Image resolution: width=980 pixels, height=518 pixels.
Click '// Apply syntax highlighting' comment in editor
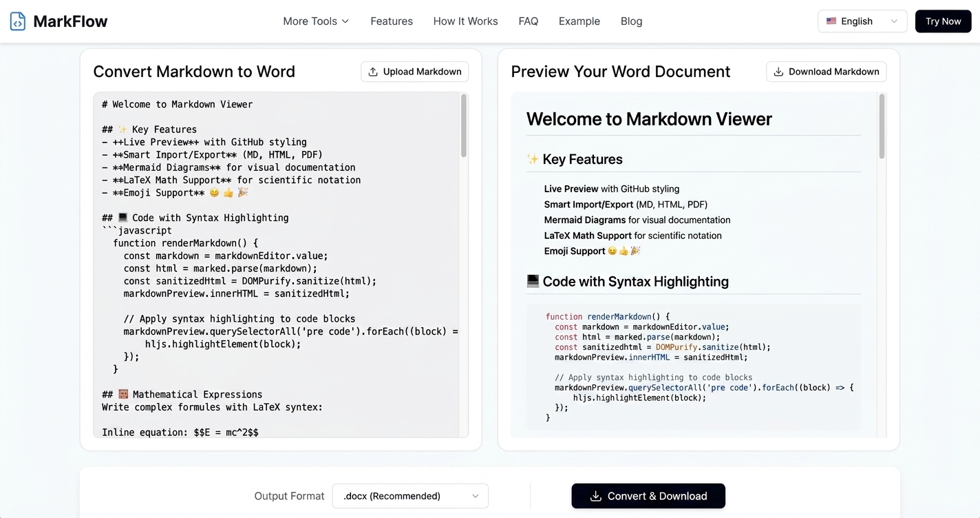click(239, 319)
